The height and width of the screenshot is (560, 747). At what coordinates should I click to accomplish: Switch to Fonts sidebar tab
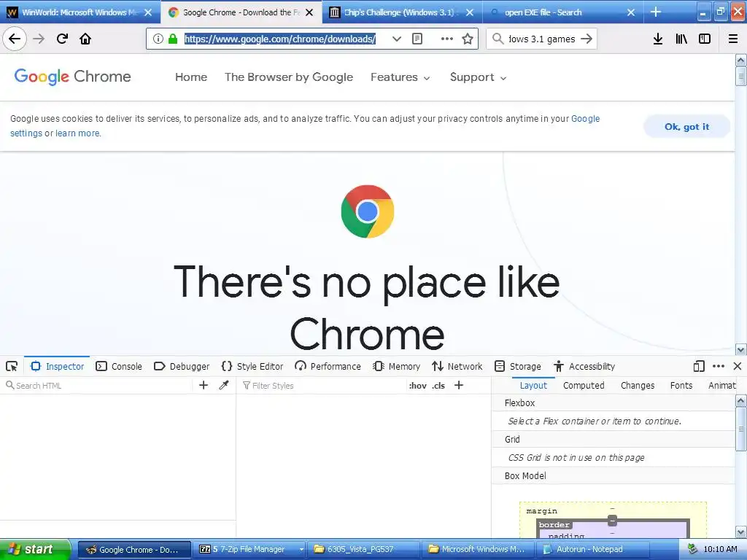(x=681, y=385)
